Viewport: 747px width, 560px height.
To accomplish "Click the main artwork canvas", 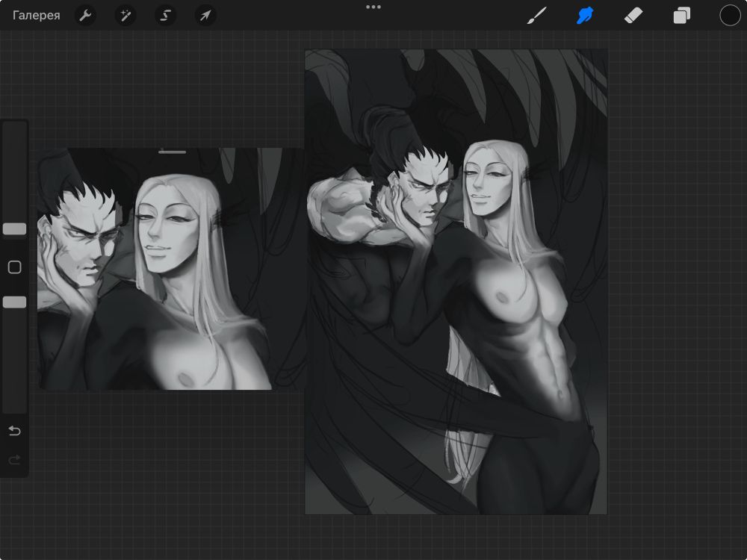I will 456,282.
